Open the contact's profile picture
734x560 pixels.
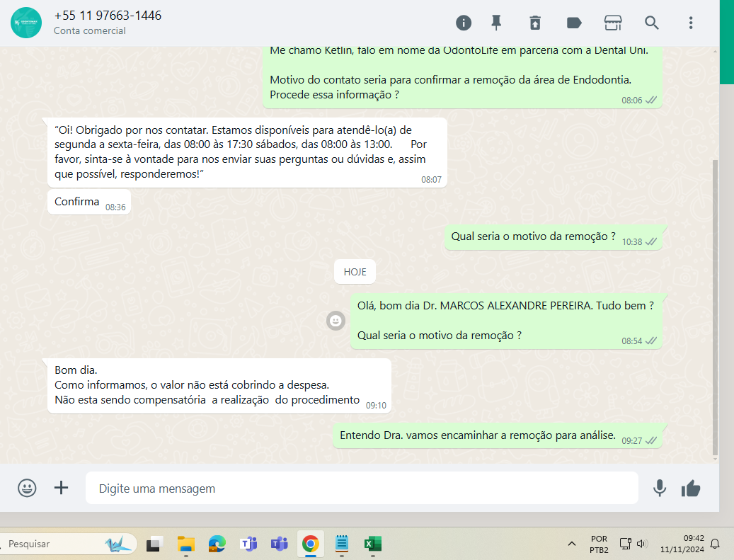pos(26,23)
